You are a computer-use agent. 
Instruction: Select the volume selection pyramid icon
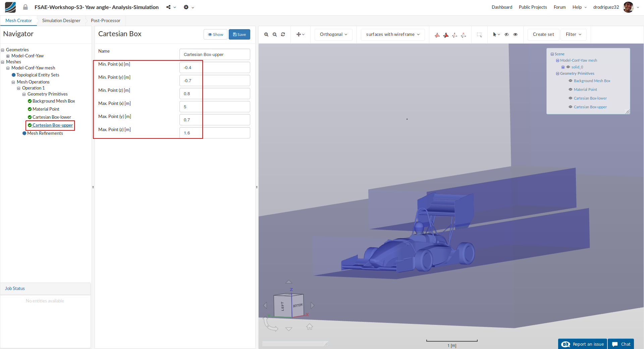tap(437, 35)
